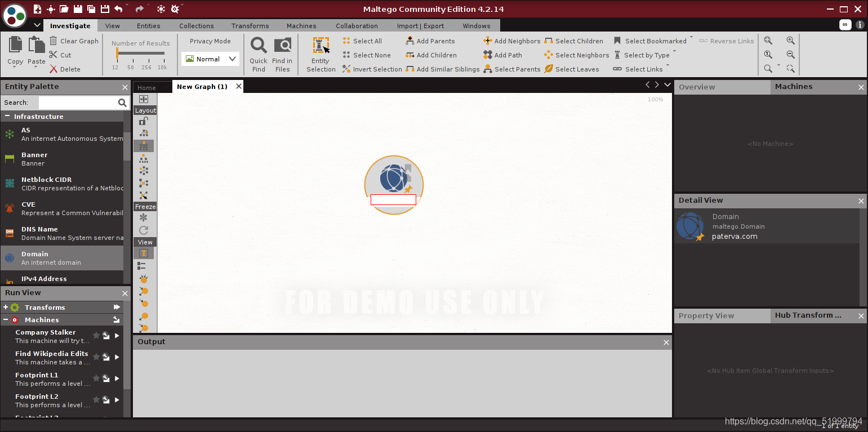868x432 pixels.
Task: Click the search magnifier in Entity Palette
Action: pyautogui.click(x=122, y=103)
